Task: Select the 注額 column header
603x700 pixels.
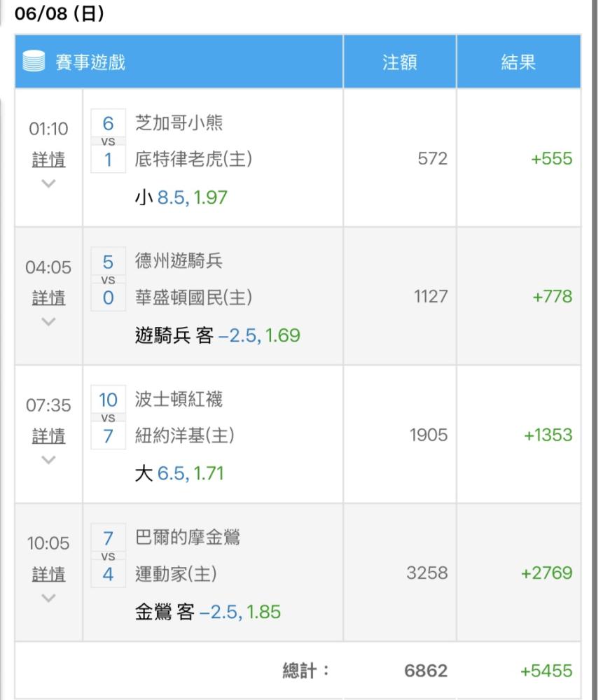Action: tap(400, 62)
